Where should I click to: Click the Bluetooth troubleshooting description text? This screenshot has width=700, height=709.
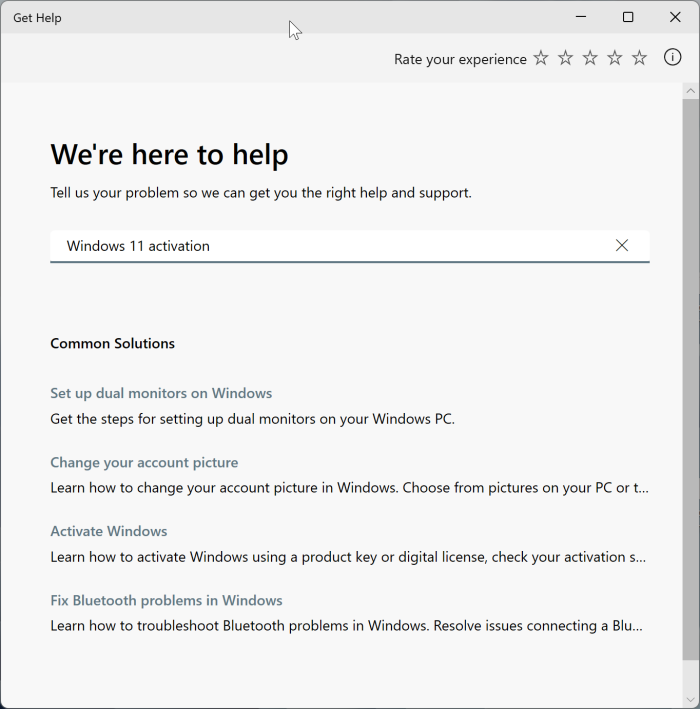tap(346, 626)
